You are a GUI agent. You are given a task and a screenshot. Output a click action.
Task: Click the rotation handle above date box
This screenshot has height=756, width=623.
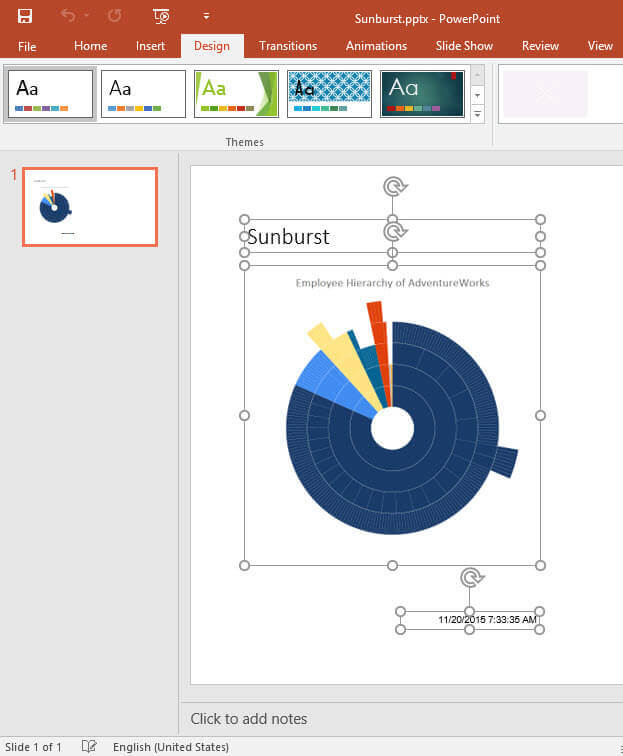tap(471, 577)
